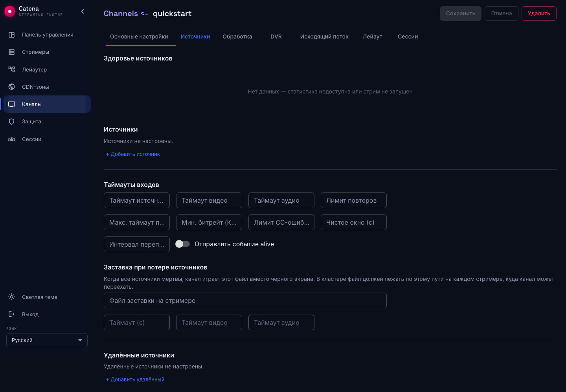
Task: Click the Интервал переп... field
Action: coord(137,244)
